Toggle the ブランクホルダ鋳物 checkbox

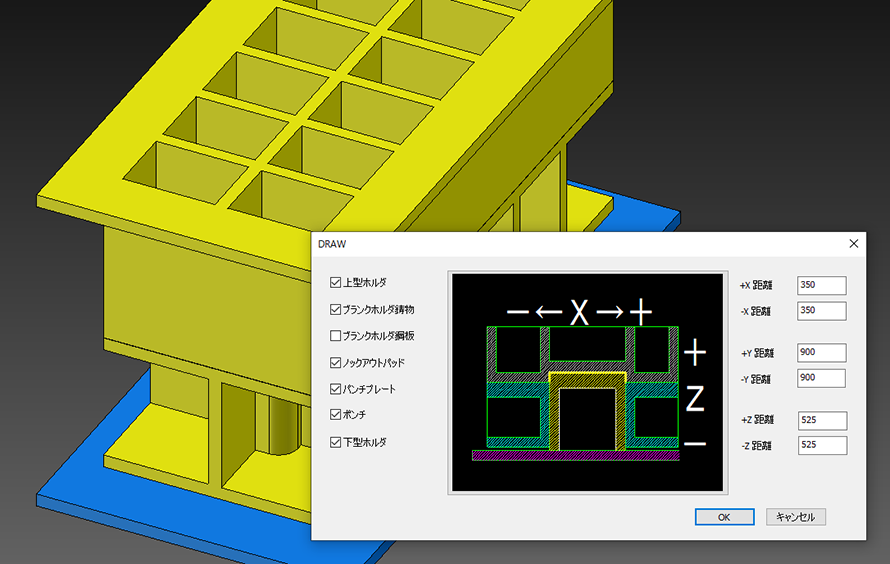(336, 310)
